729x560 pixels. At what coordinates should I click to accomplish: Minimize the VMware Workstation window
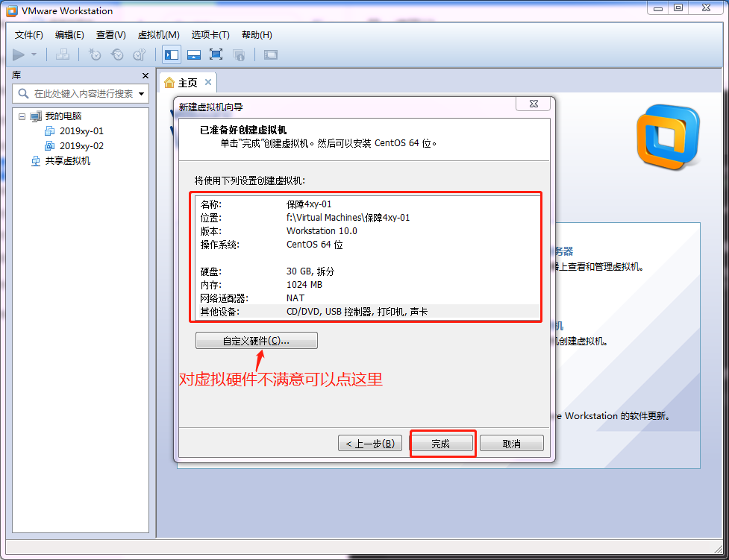tap(657, 8)
